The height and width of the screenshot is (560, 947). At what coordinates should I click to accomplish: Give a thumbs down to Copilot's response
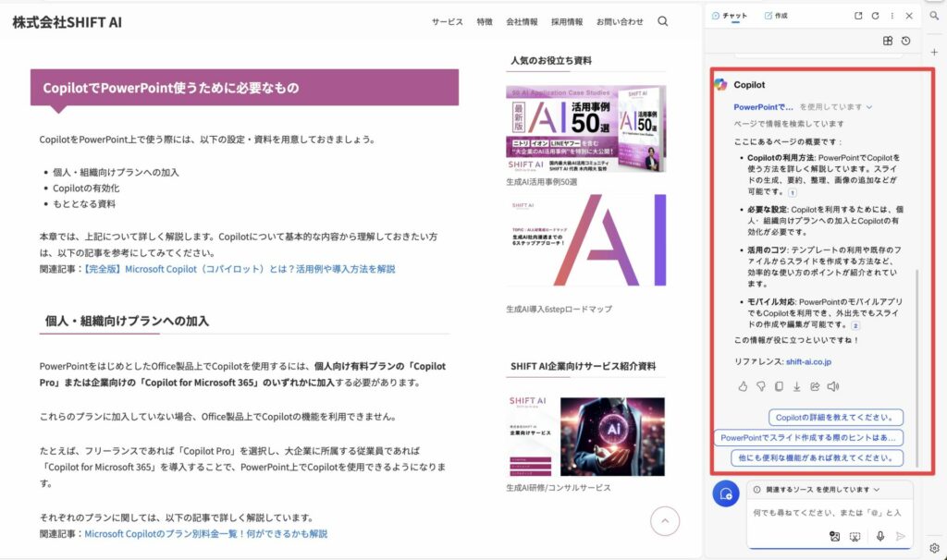point(761,386)
